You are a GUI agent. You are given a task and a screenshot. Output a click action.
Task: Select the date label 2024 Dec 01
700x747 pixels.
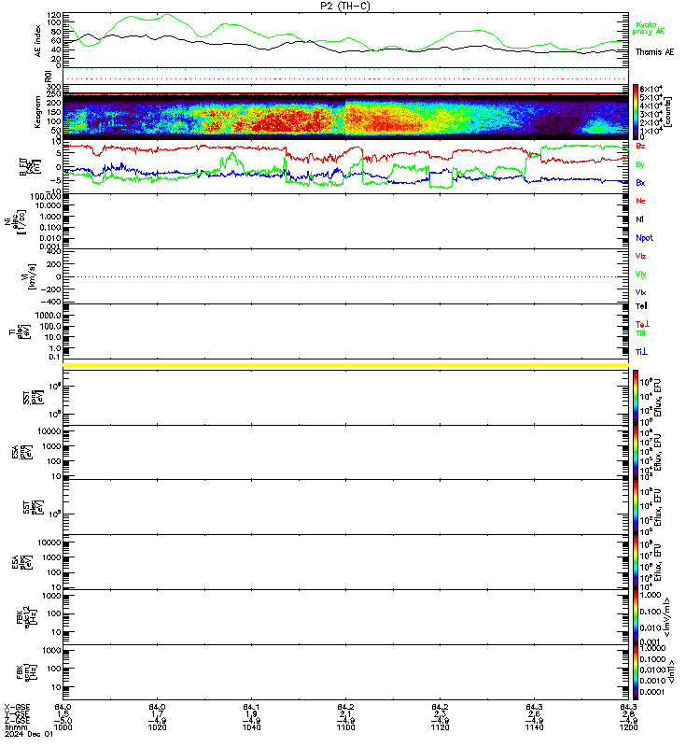(29, 734)
